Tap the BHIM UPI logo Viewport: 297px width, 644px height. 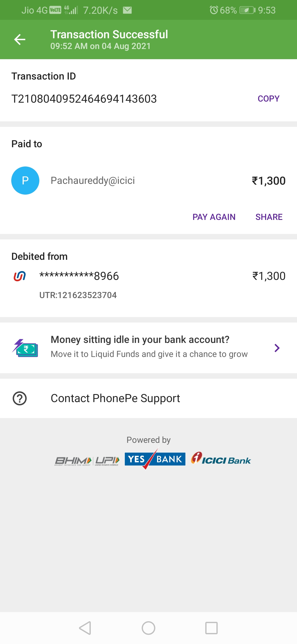point(87,460)
